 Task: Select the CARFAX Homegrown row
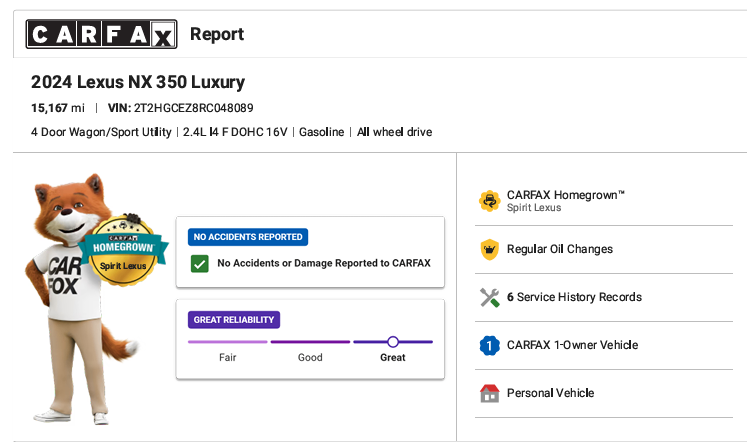[x=604, y=201]
